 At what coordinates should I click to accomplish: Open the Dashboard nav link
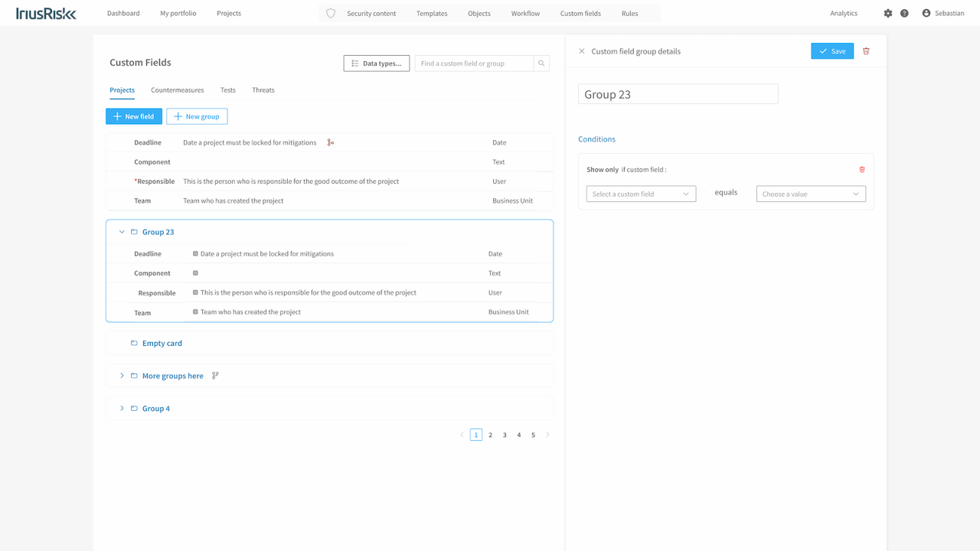[x=123, y=13]
